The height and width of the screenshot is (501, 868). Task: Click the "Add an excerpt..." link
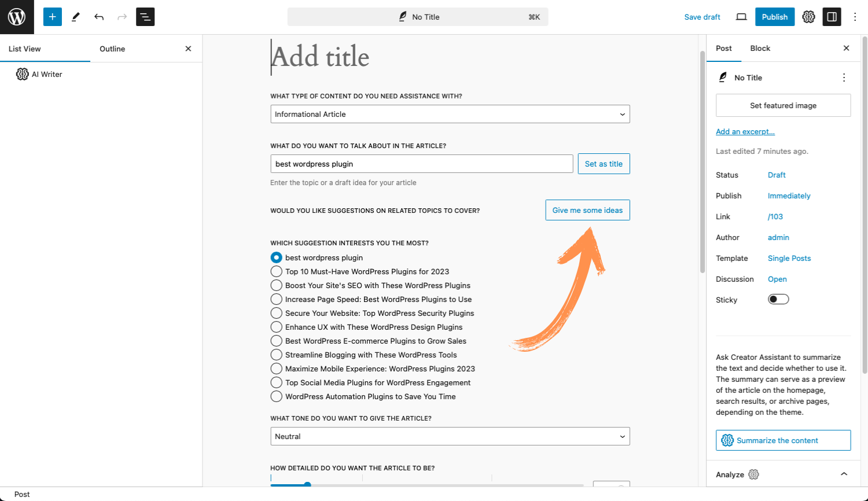click(745, 131)
